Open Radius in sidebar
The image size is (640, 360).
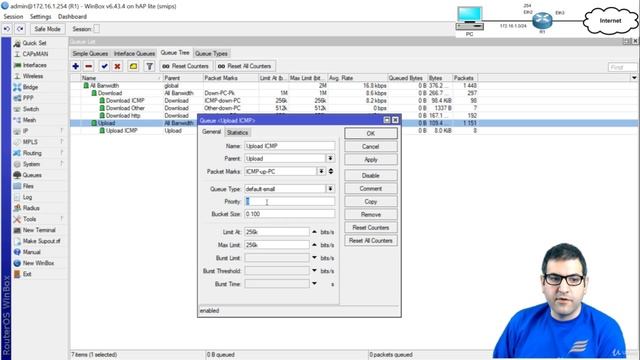pos(31,208)
